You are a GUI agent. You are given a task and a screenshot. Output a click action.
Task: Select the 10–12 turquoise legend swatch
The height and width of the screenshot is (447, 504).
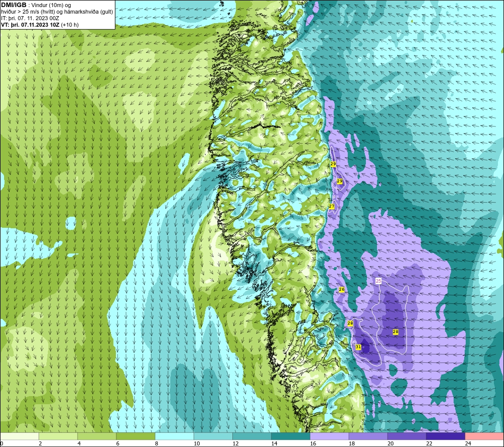pyautogui.click(x=213, y=436)
